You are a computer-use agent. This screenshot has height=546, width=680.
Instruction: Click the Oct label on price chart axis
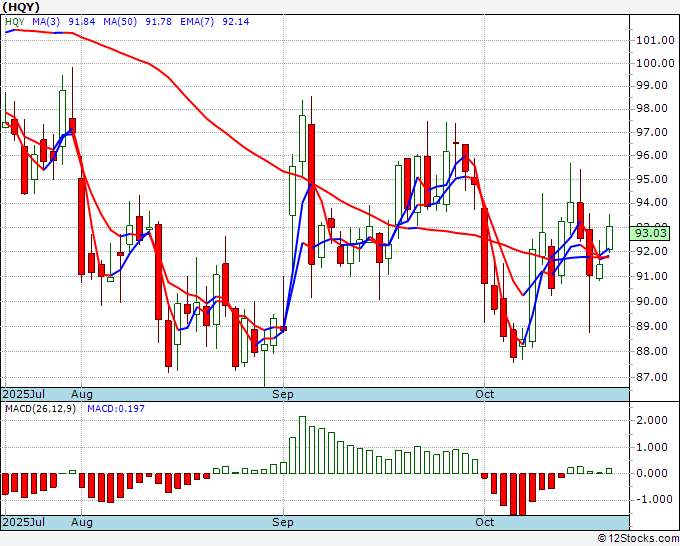(x=484, y=394)
